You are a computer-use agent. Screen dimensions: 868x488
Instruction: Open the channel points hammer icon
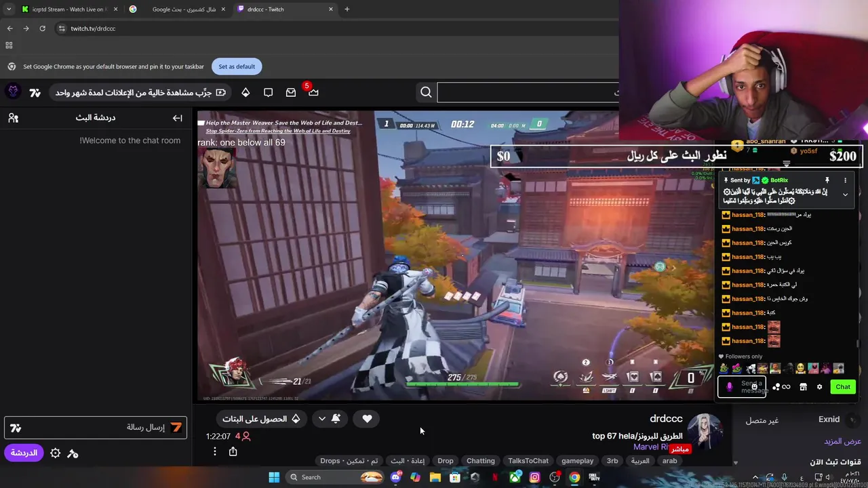[73, 453]
